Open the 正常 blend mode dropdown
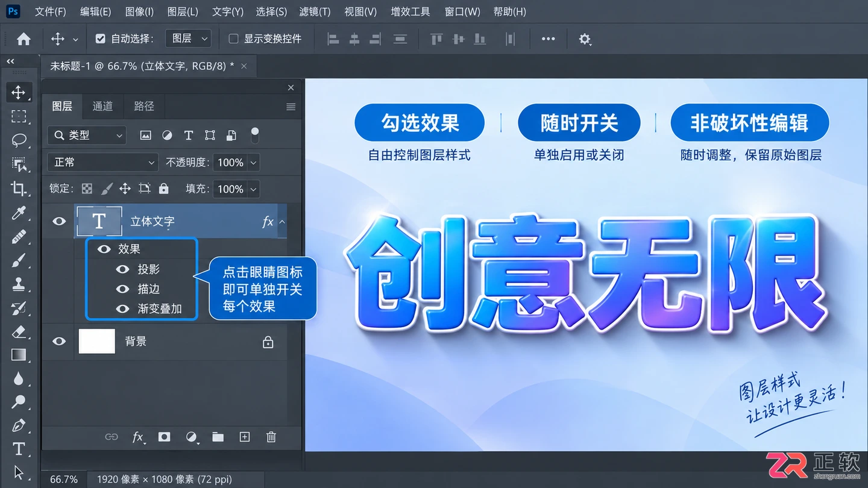The width and height of the screenshot is (868, 488). click(x=103, y=163)
